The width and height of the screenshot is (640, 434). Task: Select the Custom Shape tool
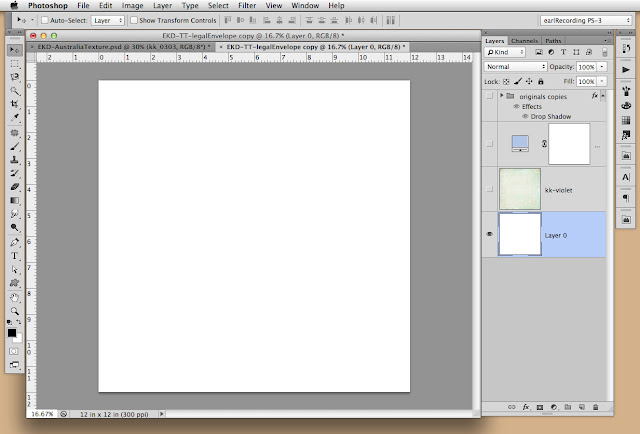14,283
